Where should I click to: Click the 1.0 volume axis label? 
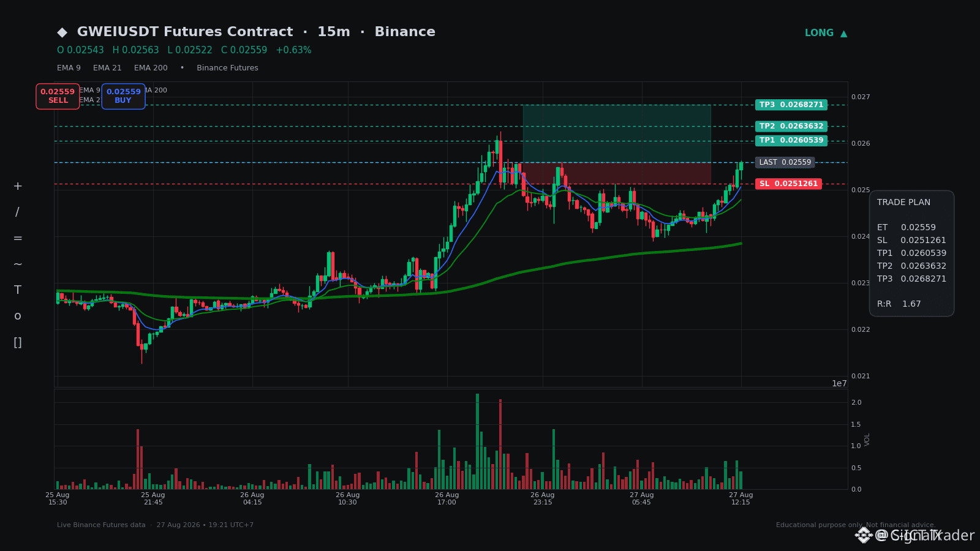coord(856,446)
